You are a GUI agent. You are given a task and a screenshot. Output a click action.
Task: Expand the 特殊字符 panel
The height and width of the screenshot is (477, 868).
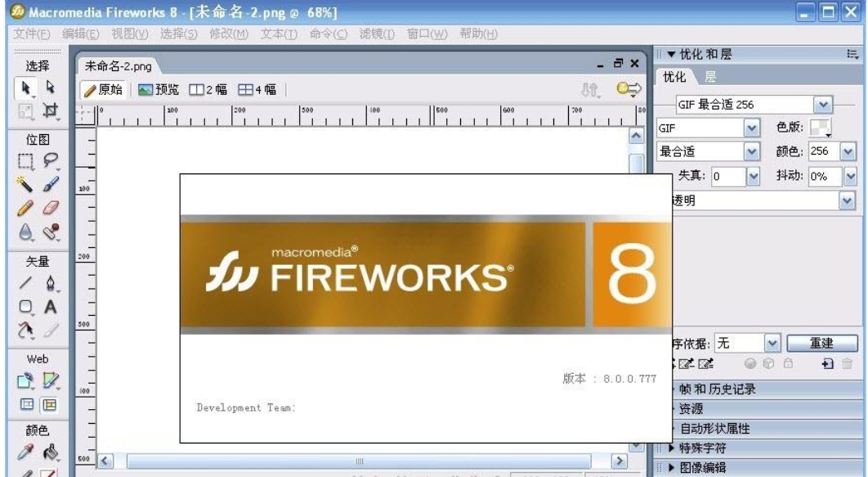point(672,448)
